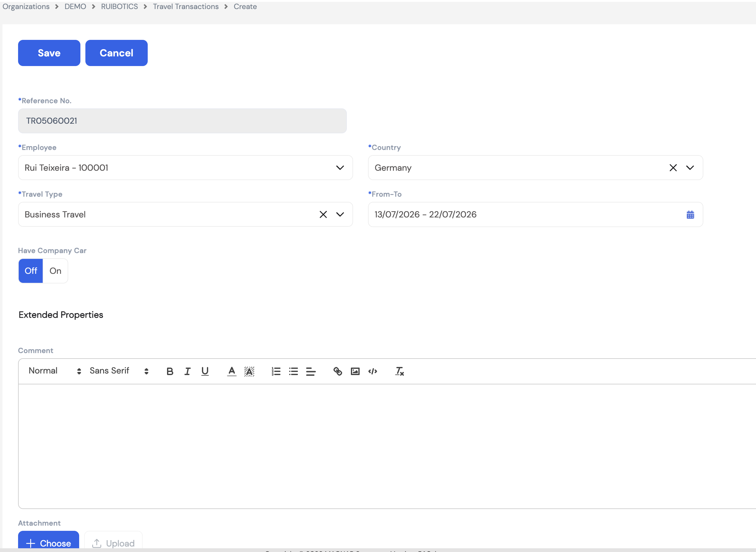756x552 pixels.
Task: Open the Normal heading style dropdown
Action: [x=55, y=371]
